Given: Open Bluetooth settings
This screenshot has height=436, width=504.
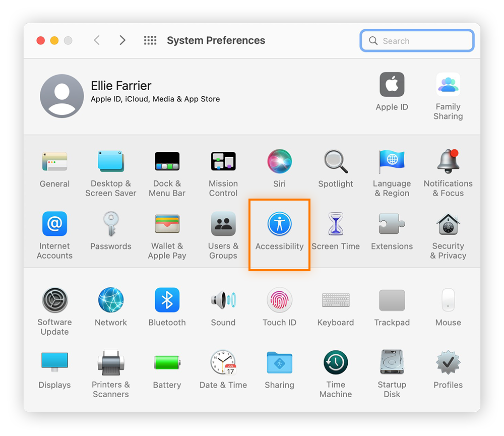Looking at the screenshot, I should click(167, 299).
